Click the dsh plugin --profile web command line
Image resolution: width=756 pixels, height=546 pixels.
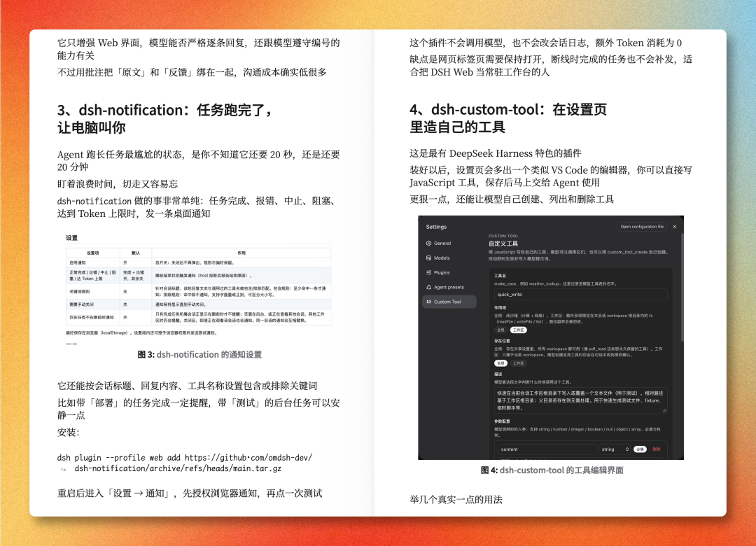pos(185,457)
